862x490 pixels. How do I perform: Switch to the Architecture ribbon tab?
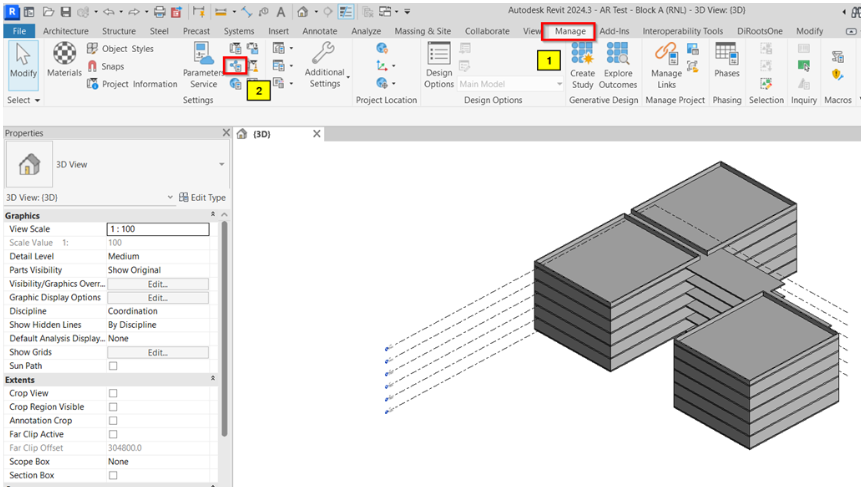click(66, 31)
